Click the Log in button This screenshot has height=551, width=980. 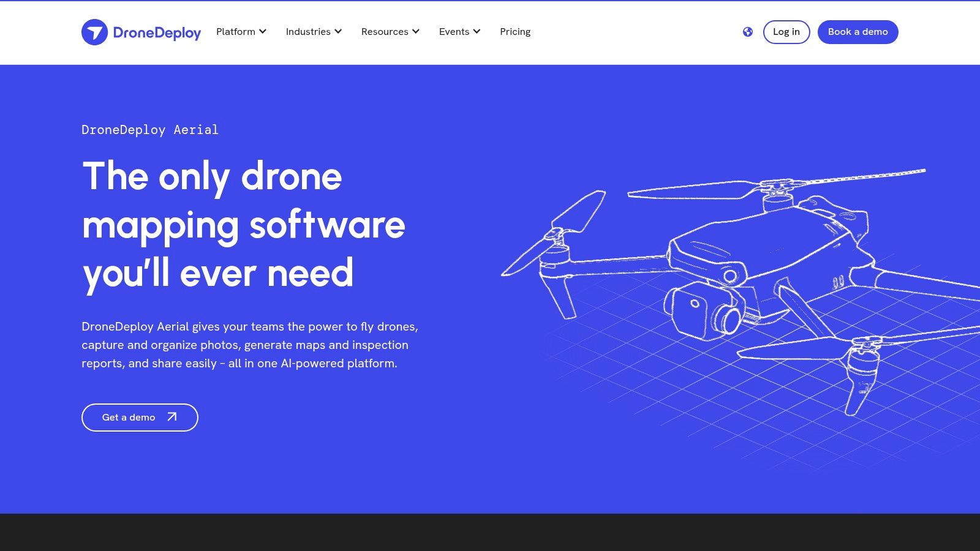pyautogui.click(x=786, y=32)
